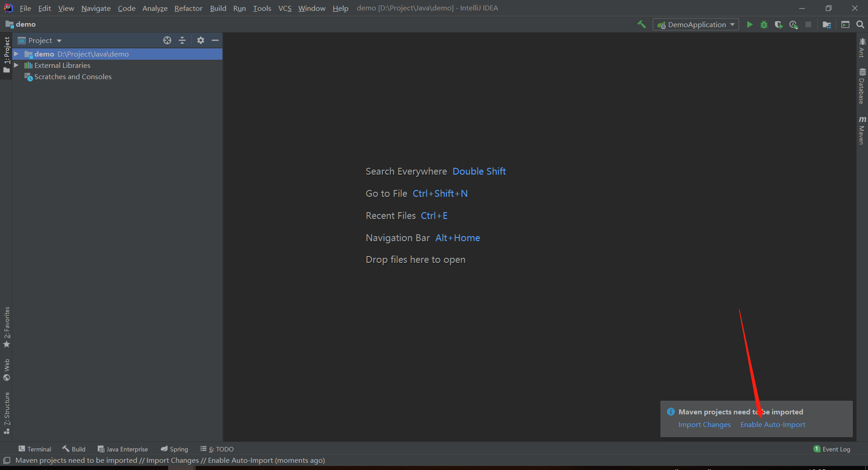Viewport: 868px width, 470px height.
Task: Open DemoApplication run configuration dropdown
Action: (696, 24)
